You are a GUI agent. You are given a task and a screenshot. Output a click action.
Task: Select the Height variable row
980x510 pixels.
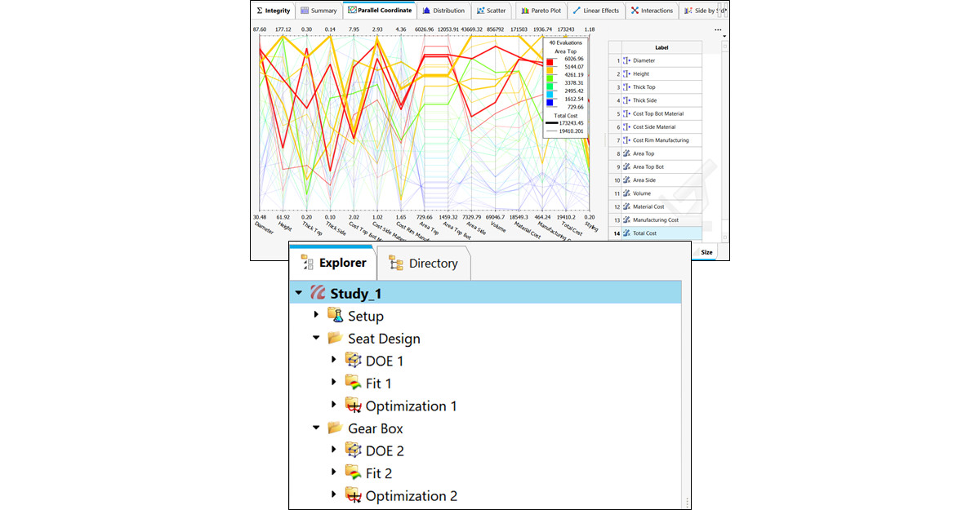tap(656, 73)
